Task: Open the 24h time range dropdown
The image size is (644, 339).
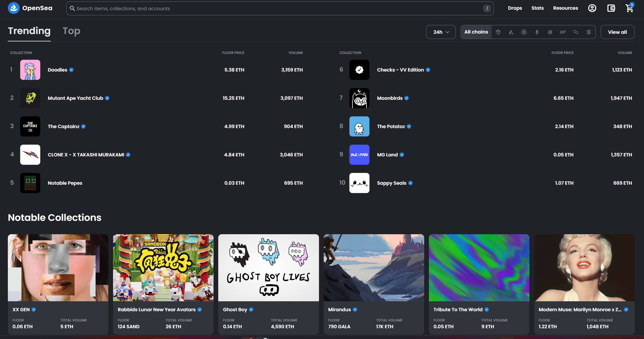Action: 441,32
